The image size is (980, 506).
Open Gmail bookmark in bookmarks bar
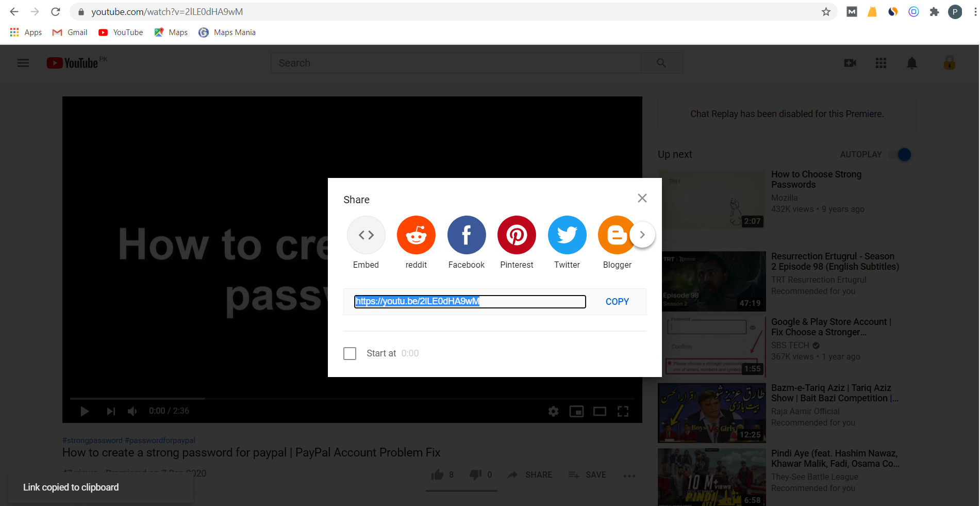[70, 32]
